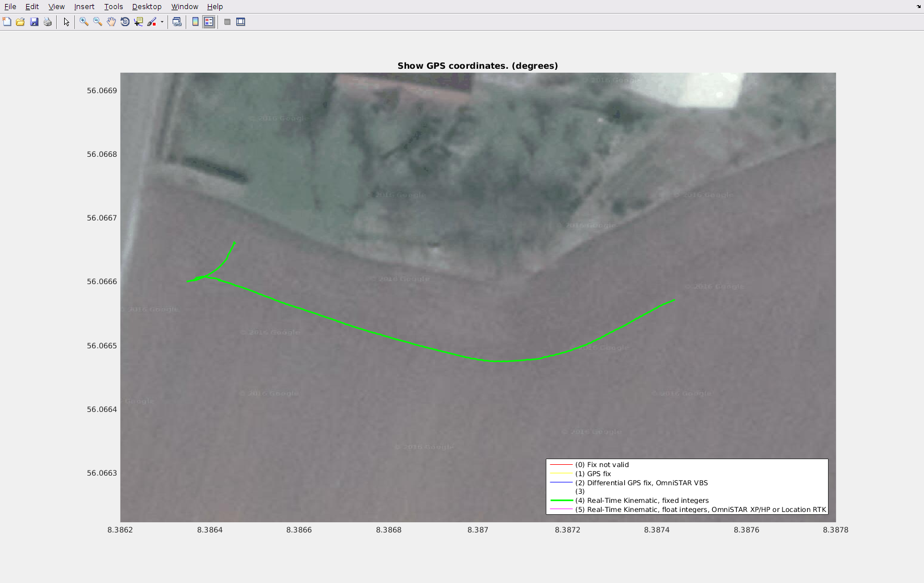Expand the Brush tool color dropdown arrow
Image resolution: width=924 pixels, height=583 pixels.
(x=162, y=22)
